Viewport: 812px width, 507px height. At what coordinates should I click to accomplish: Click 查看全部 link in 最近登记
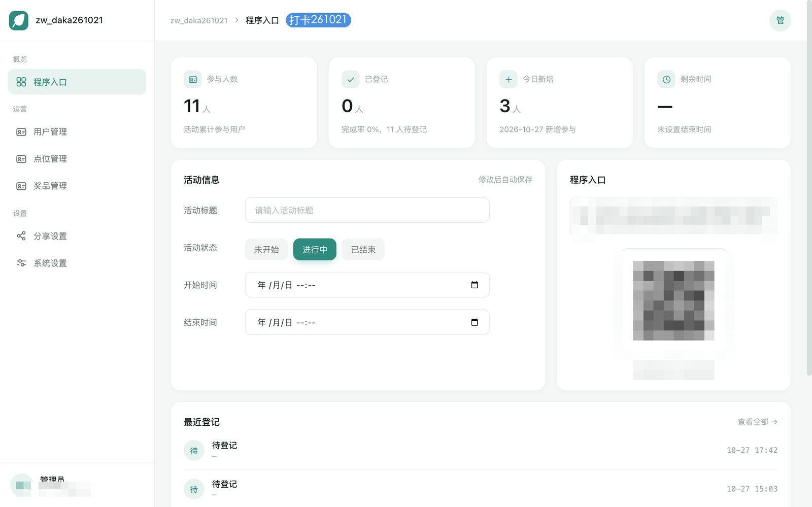pyautogui.click(x=757, y=422)
